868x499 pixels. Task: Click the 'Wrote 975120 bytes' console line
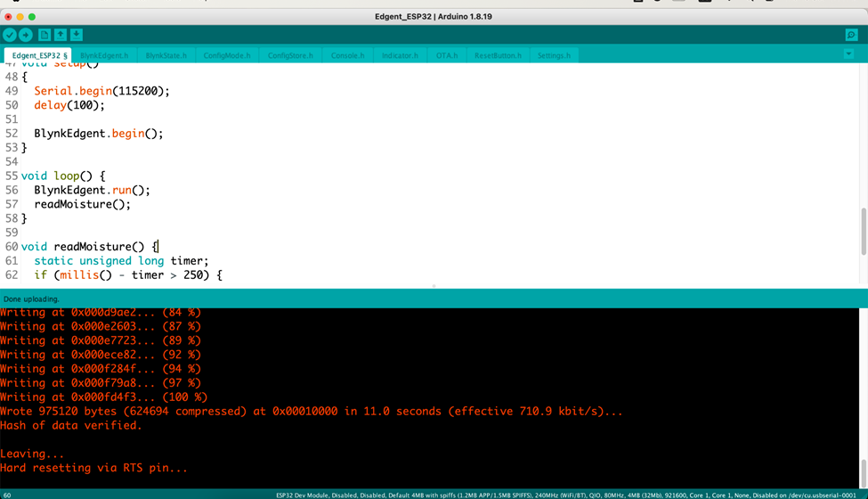311,412
